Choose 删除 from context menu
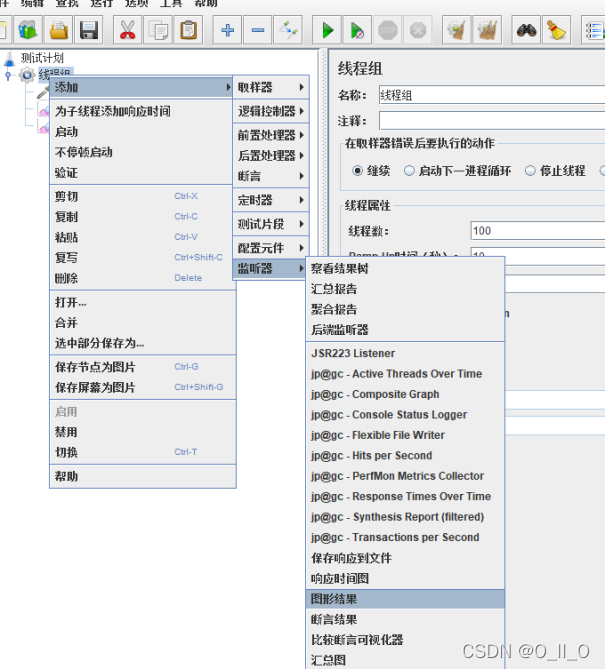The width and height of the screenshot is (605, 670). 143,279
